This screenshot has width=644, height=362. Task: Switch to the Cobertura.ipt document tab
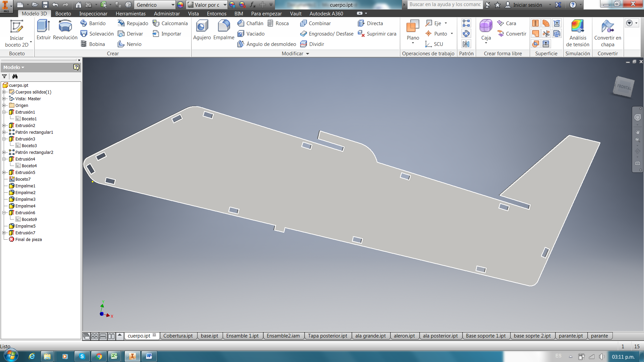tap(178, 336)
